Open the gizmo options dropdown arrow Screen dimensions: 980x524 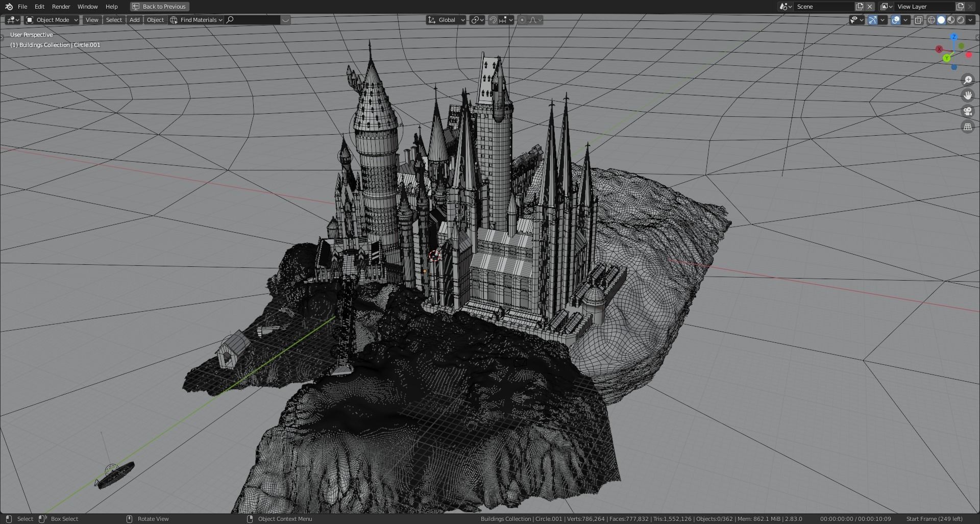[x=883, y=20]
